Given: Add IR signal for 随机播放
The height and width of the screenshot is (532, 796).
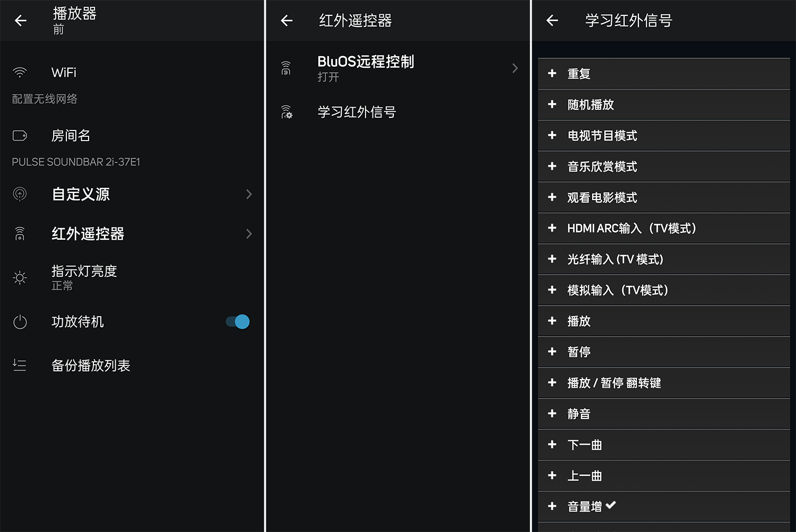Looking at the screenshot, I should point(552,104).
